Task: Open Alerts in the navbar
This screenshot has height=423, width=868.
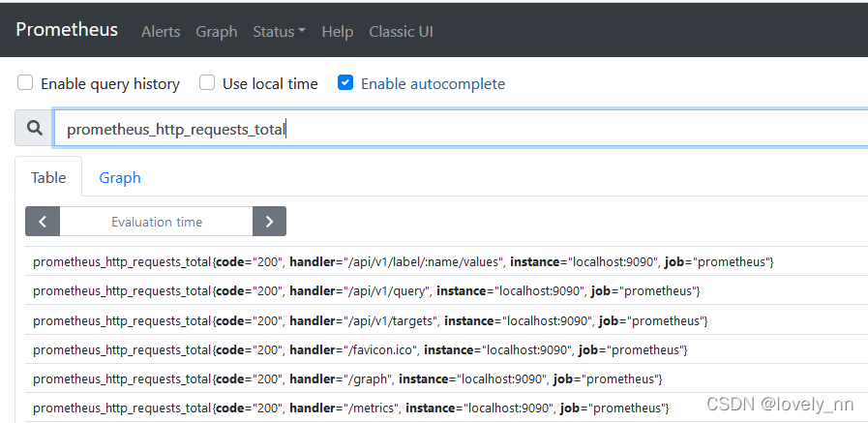Action: pos(161,32)
